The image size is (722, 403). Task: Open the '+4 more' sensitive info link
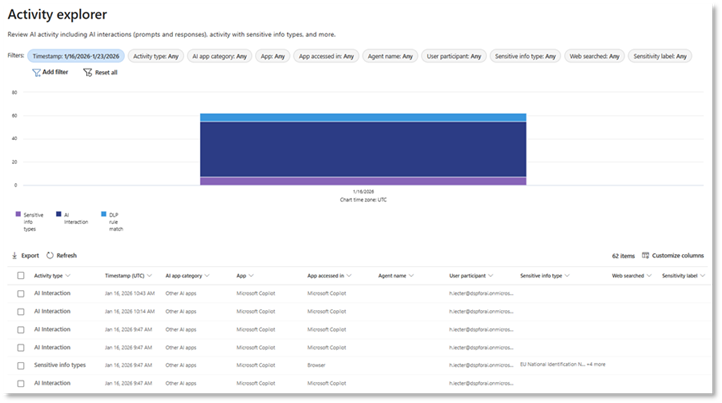click(x=595, y=365)
